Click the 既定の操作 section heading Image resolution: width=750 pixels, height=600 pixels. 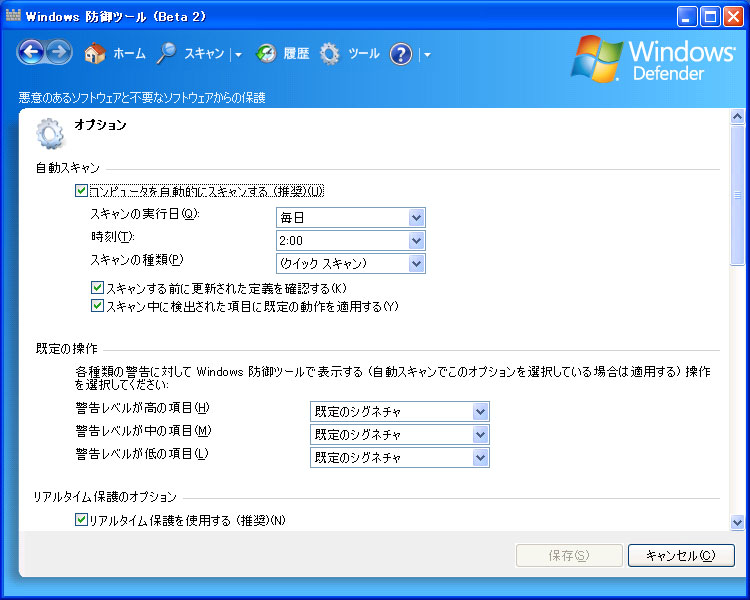[x=66, y=348]
